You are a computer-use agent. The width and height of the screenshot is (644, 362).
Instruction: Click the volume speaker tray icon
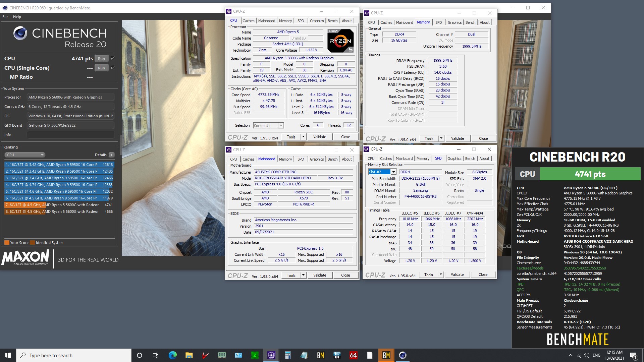(x=586, y=355)
